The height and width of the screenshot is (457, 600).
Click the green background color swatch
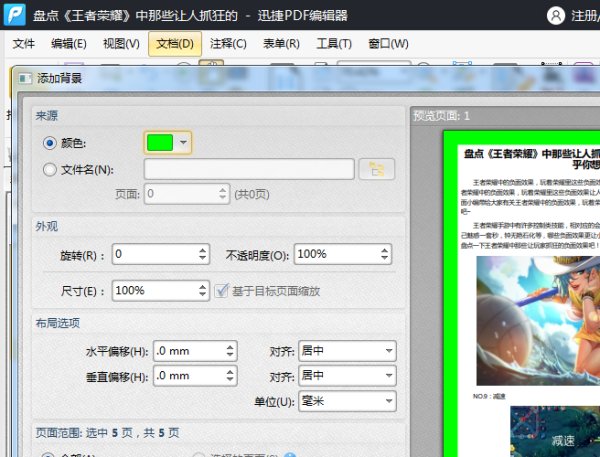160,142
